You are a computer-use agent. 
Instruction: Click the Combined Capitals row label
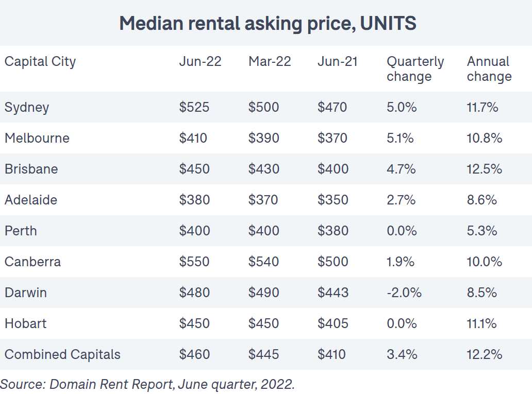point(62,354)
